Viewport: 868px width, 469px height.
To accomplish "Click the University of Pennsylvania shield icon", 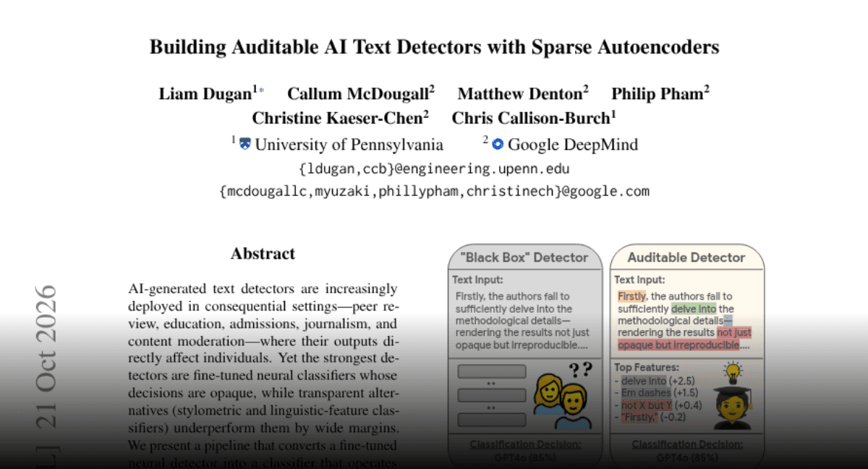I will pos(245,144).
